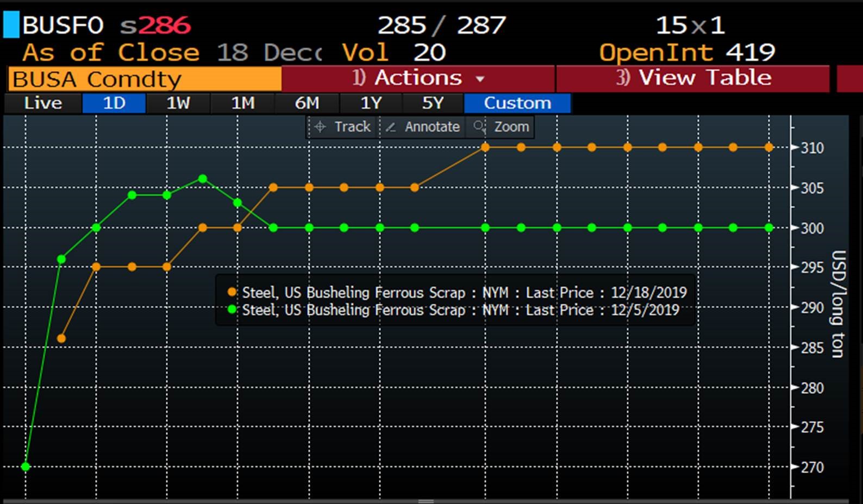
Task: Click the orange legend dot for 12/18/2019
Action: [232, 292]
